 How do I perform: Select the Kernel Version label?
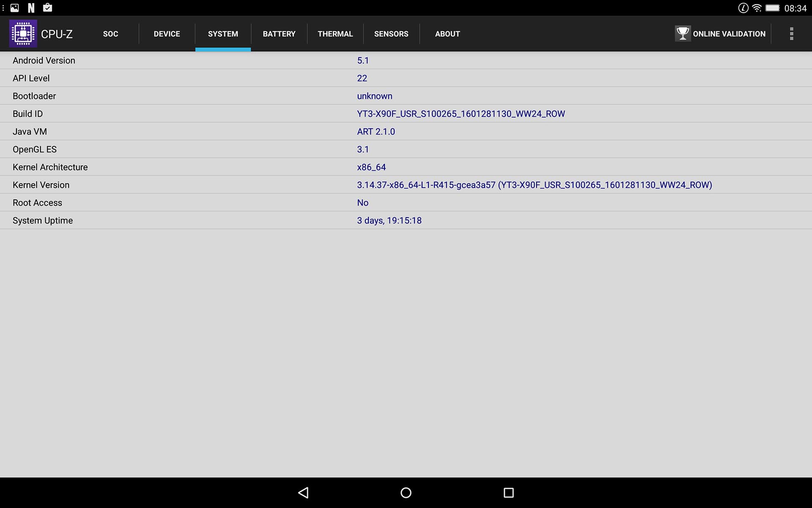(x=41, y=185)
